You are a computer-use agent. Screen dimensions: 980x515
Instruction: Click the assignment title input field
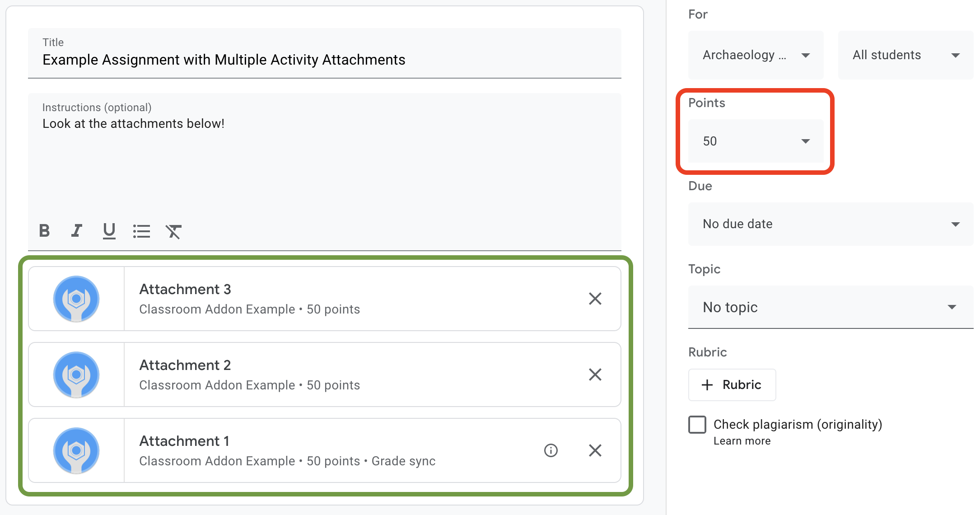[325, 59]
